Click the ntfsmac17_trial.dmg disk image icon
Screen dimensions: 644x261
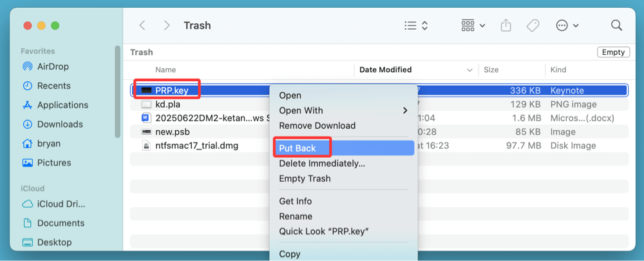(x=146, y=146)
